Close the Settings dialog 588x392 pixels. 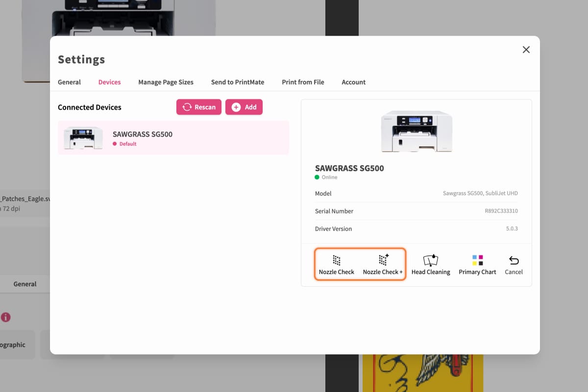[526, 49]
